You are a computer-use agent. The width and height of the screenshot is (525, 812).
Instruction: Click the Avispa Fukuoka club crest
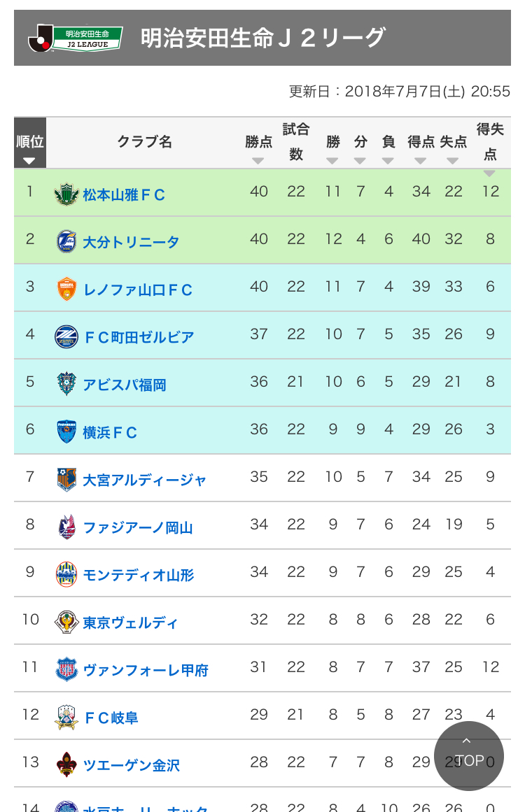coord(66,384)
